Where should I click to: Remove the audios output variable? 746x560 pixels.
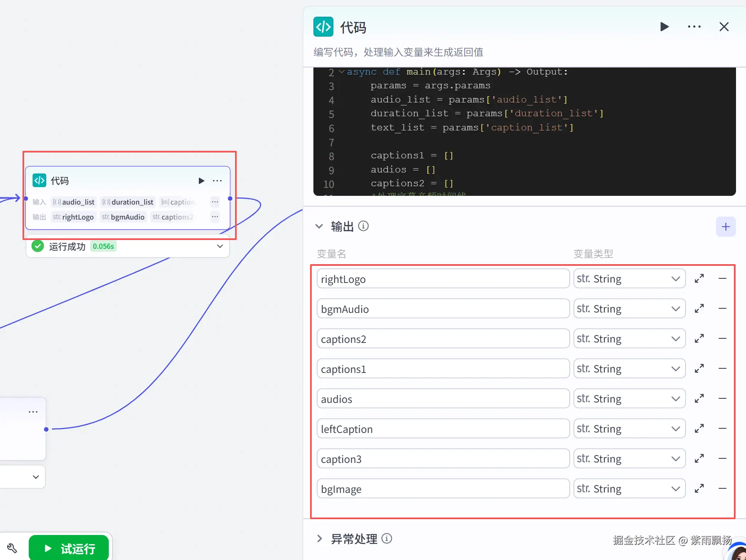click(x=723, y=398)
